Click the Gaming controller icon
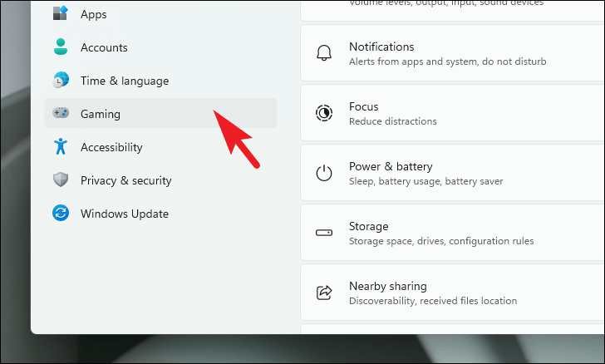The width and height of the screenshot is (605, 364). pos(61,114)
